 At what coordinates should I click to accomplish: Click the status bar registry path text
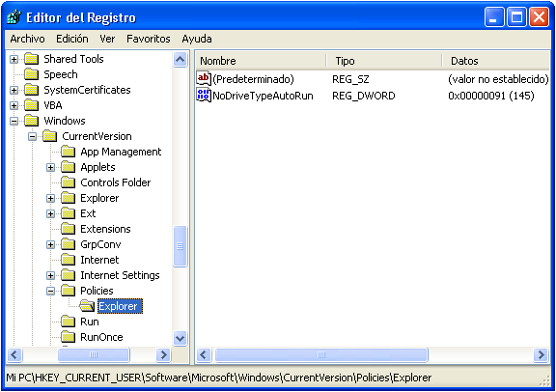pos(219,378)
